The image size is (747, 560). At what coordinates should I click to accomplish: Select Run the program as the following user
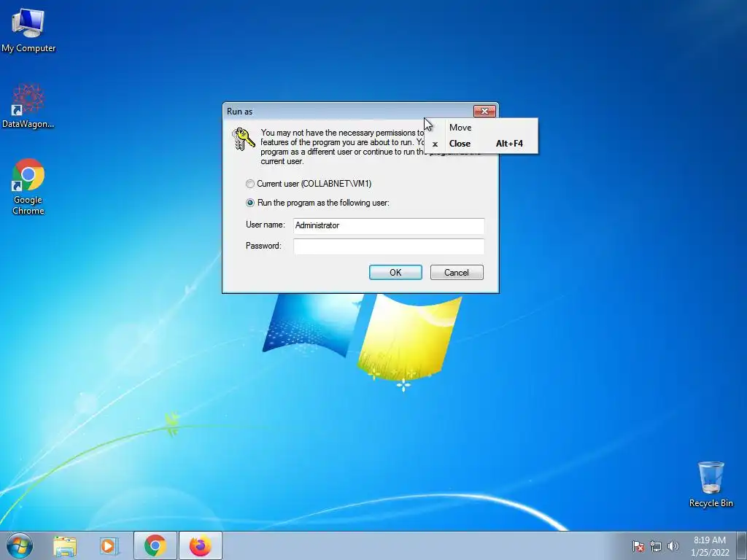317,203
